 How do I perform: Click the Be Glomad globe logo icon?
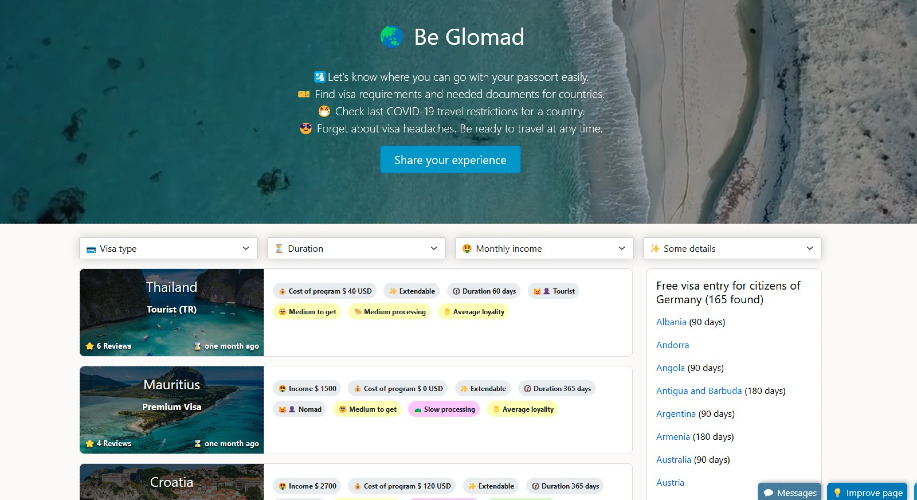point(391,37)
